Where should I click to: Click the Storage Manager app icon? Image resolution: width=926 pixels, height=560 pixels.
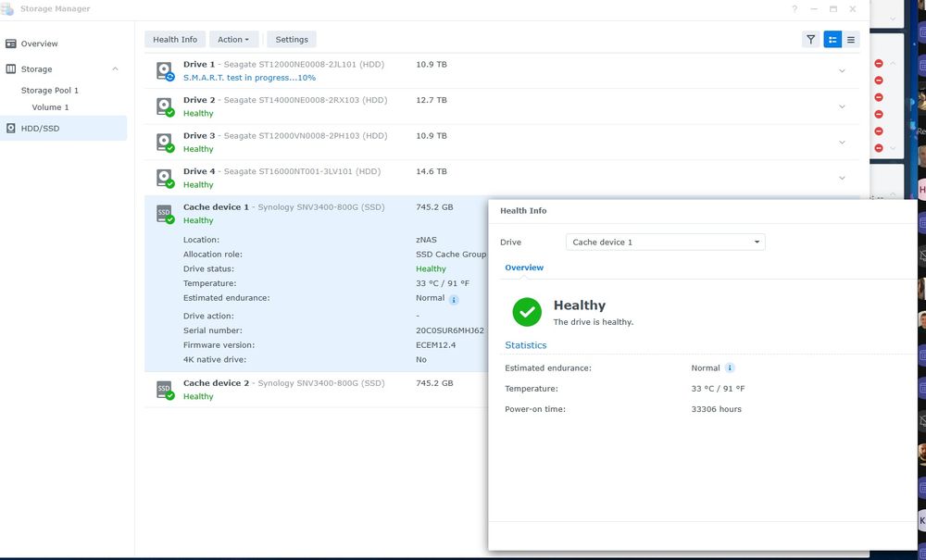[7, 9]
